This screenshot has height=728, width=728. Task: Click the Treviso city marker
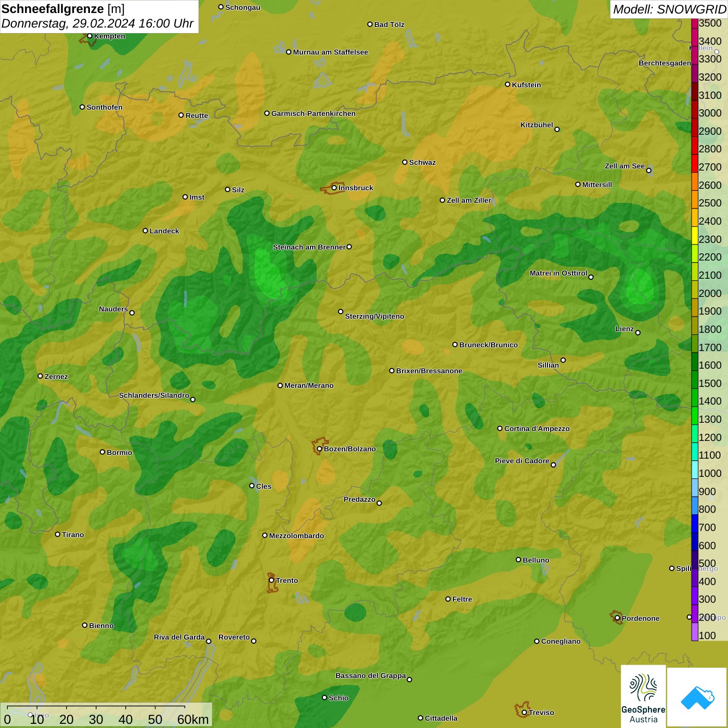click(524, 712)
